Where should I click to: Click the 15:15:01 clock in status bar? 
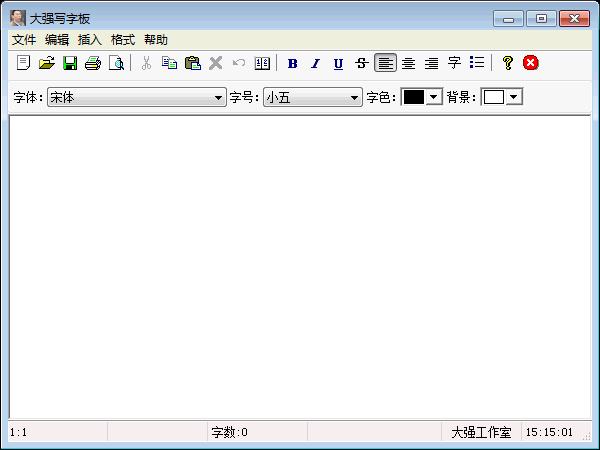549,432
